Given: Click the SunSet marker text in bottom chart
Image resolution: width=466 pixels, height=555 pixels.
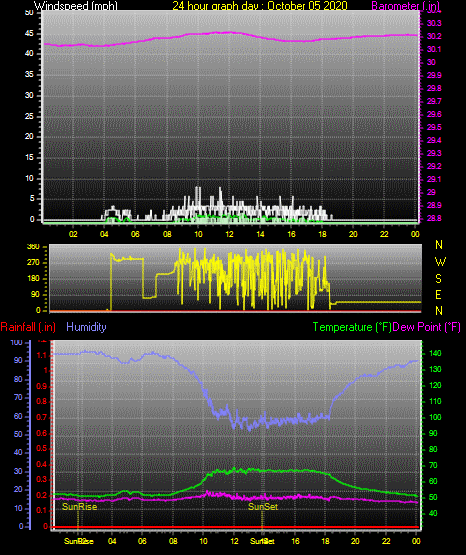Looking at the screenshot, I should pyautogui.click(x=263, y=507).
